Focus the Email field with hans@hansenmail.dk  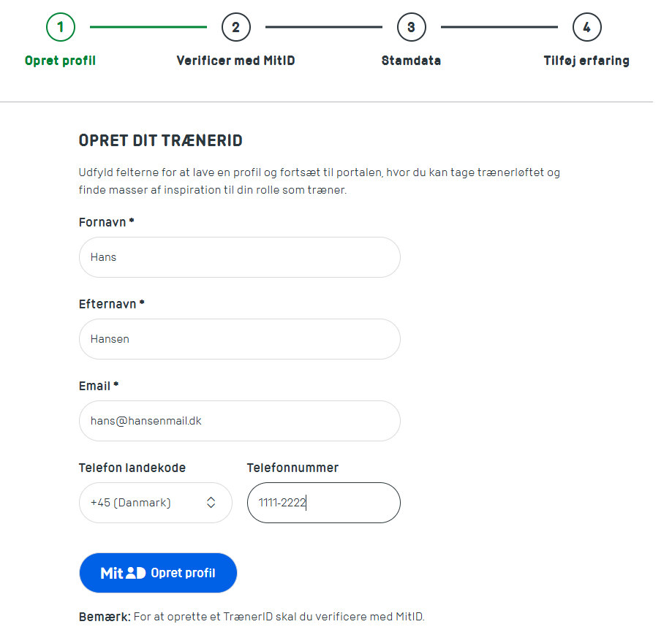240,421
